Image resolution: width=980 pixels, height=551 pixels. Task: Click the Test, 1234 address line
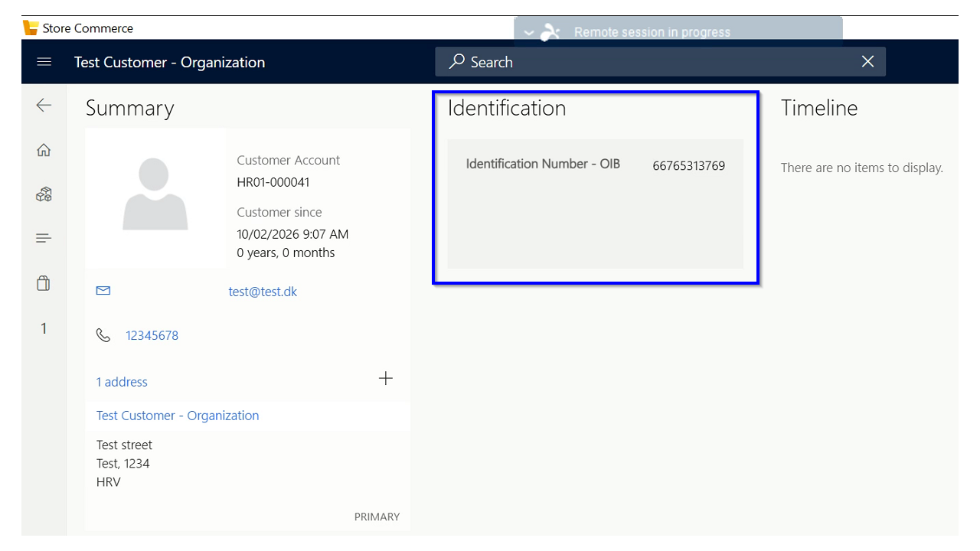(x=123, y=463)
